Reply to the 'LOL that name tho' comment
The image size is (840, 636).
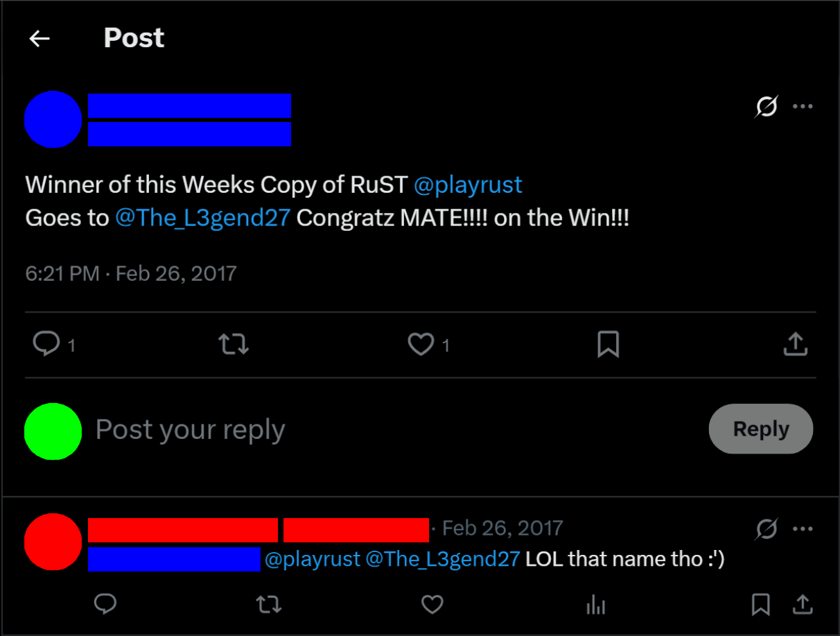[105, 604]
